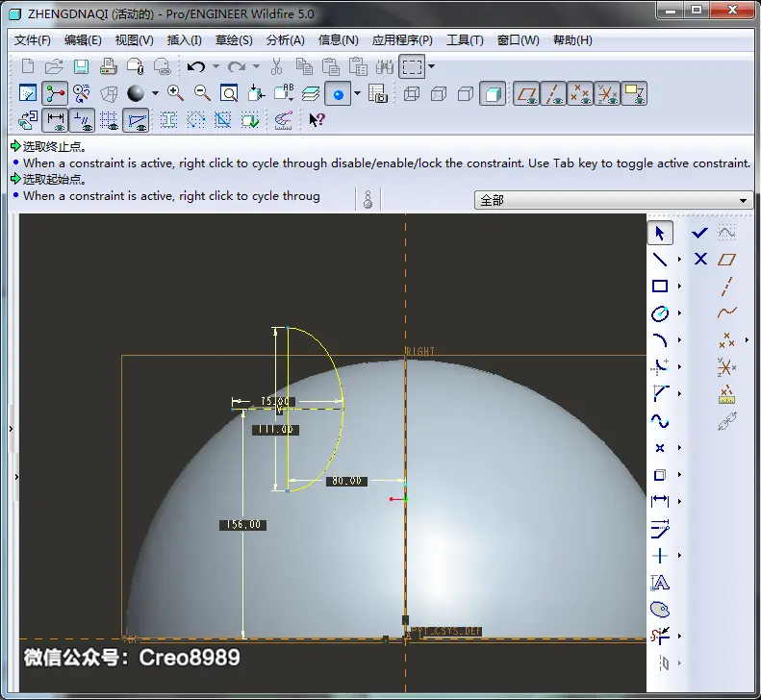The image size is (761, 700).
Task: Open the 全部 selection filter dropdown
Action: (614, 200)
